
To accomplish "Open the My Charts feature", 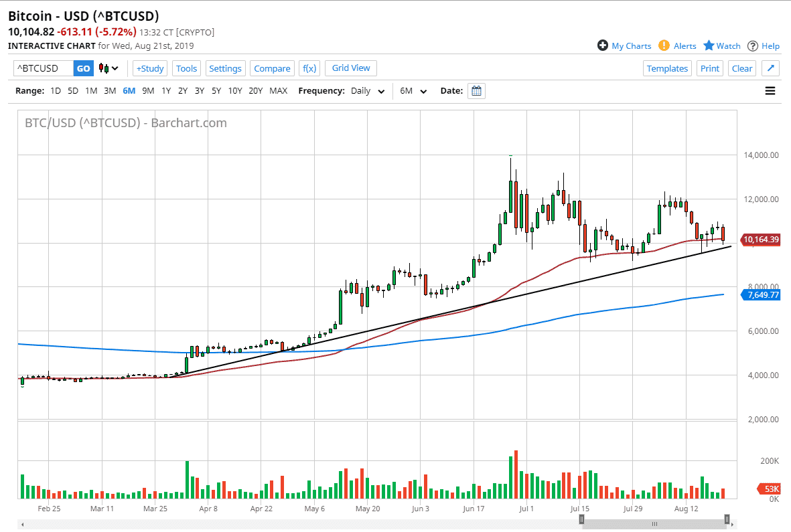I will tap(624, 46).
